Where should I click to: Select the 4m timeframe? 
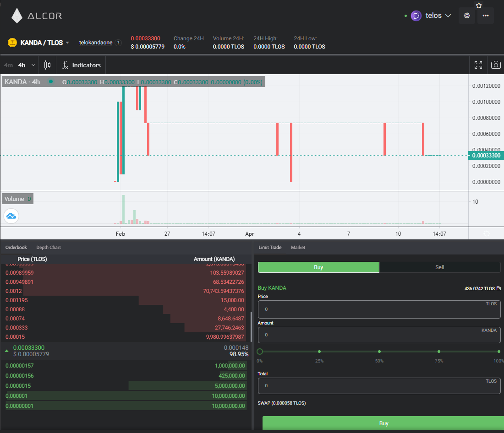click(8, 65)
